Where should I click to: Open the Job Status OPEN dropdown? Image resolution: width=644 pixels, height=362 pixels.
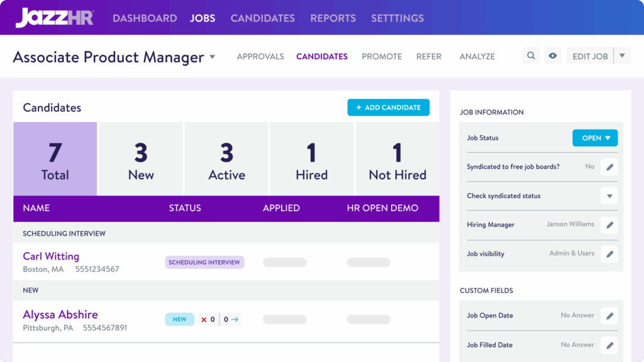[x=594, y=138]
